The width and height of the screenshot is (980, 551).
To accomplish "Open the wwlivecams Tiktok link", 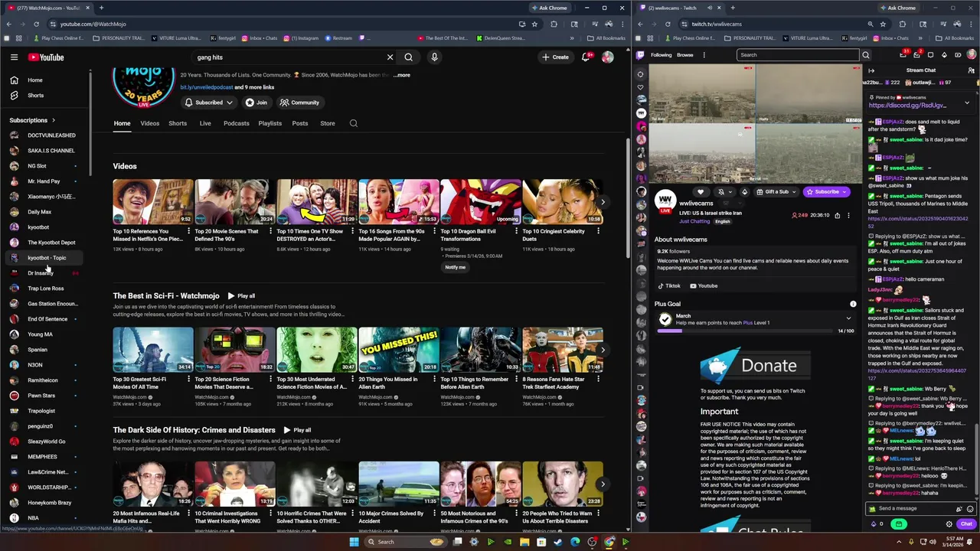I will click(669, 285).
